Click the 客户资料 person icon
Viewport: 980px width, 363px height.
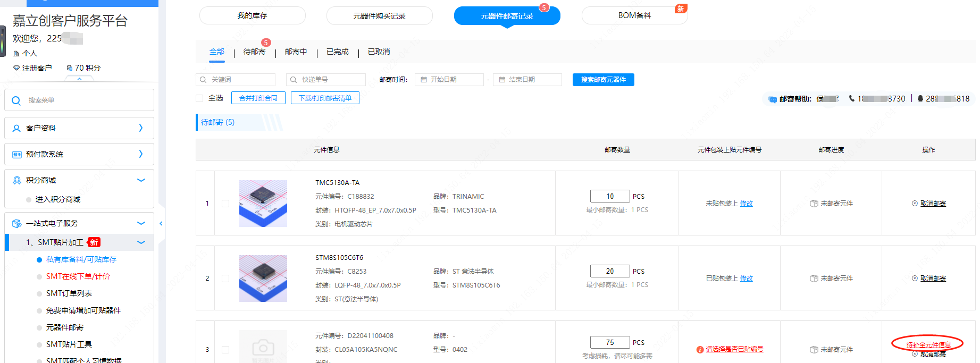[16, 128]
